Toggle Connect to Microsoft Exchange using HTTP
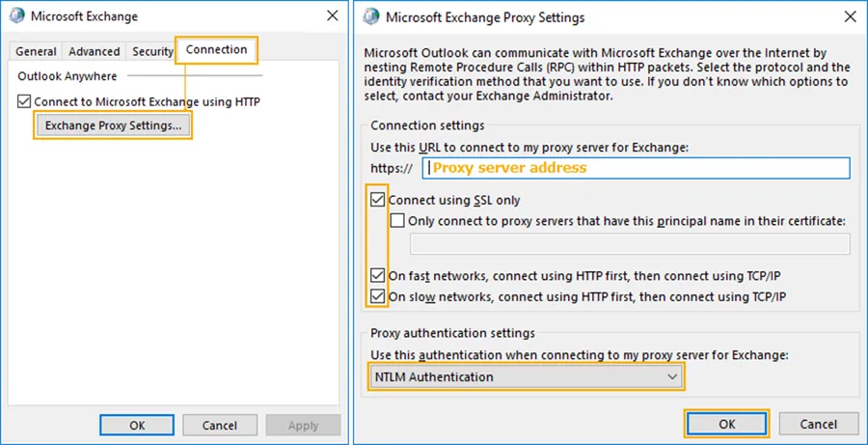Viewport: 868px width, 445px height. [x=24, y=101]
